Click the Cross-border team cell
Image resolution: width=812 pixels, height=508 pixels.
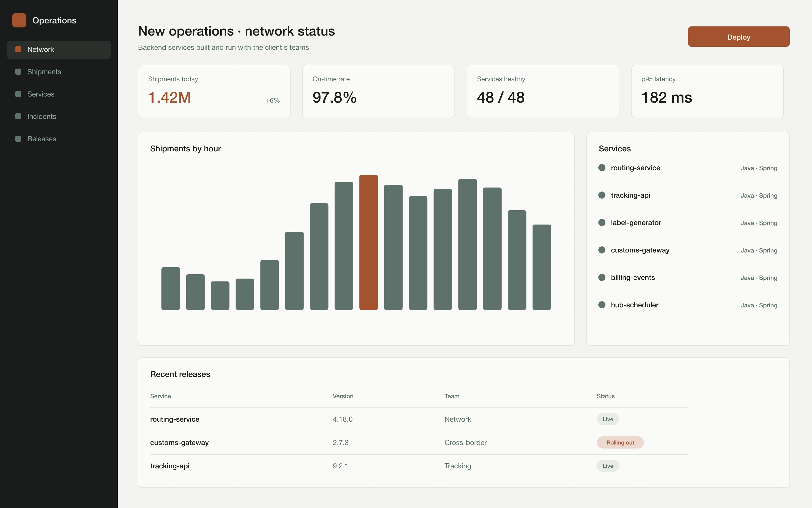[x=465, y=442]
